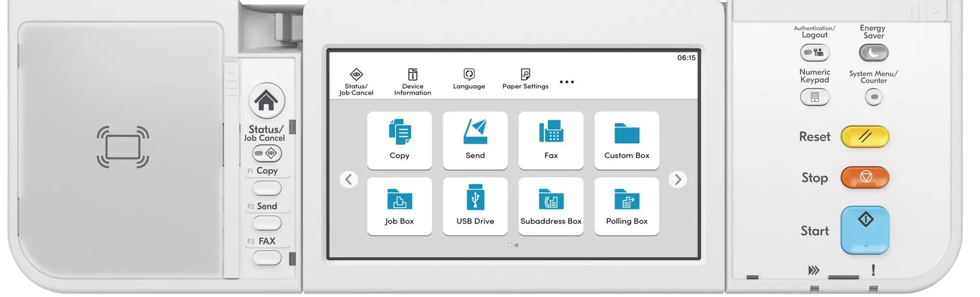Hit the Authentication/Logout key
The width and height of the screenshot is (980, 297).
(815, 53)
